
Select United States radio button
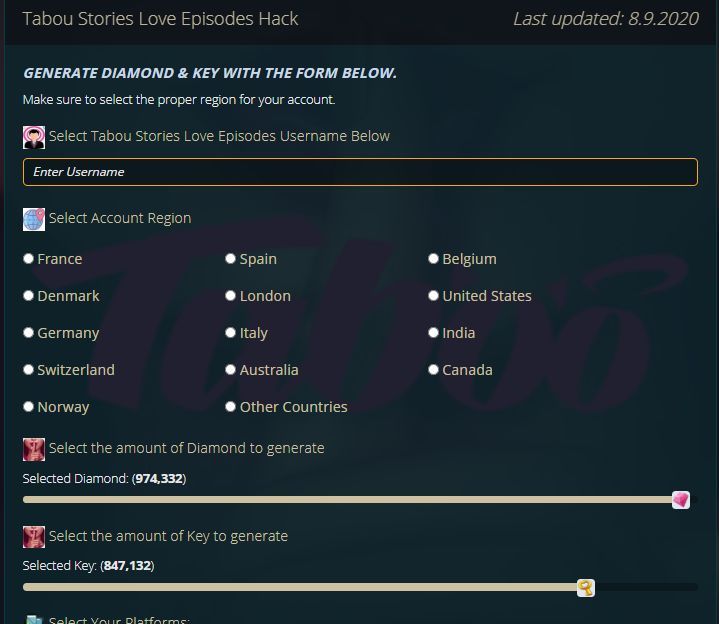[433, 296]
